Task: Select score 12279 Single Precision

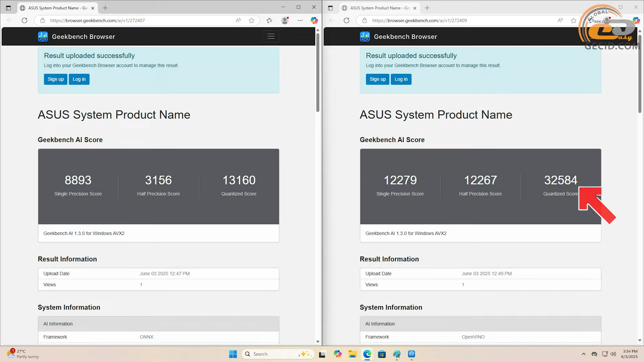Action: click(400, 180)
